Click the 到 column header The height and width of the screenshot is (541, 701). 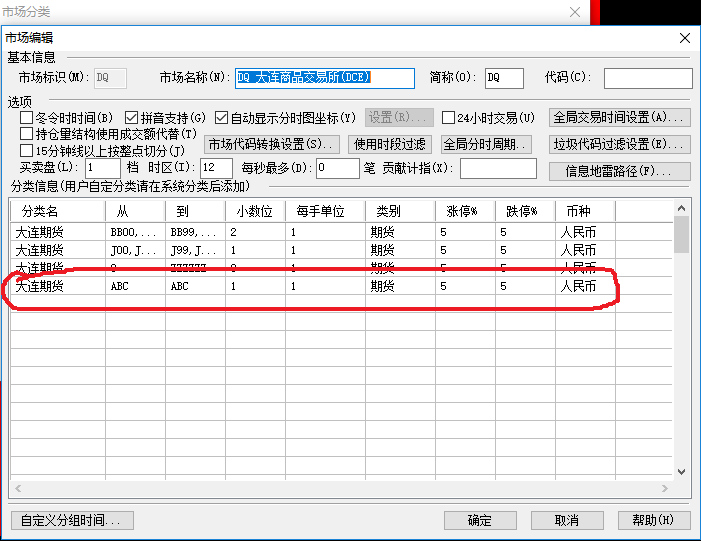coord(195,211)
